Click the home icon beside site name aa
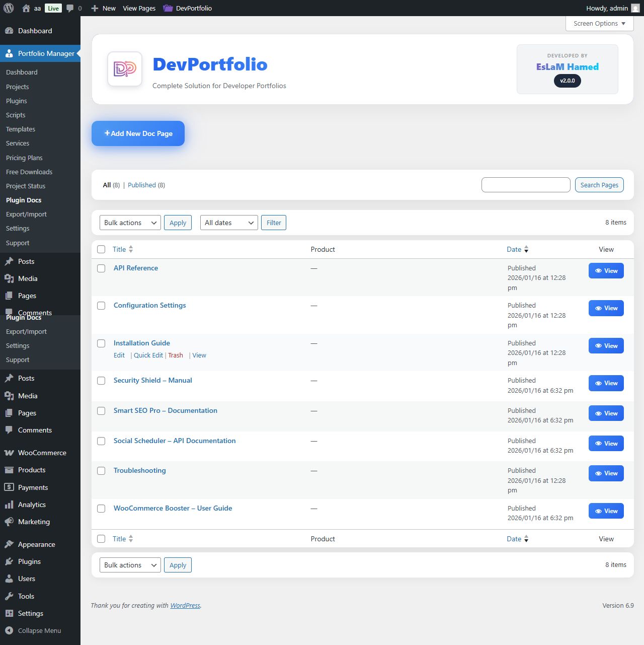 [x=26, y=8]
